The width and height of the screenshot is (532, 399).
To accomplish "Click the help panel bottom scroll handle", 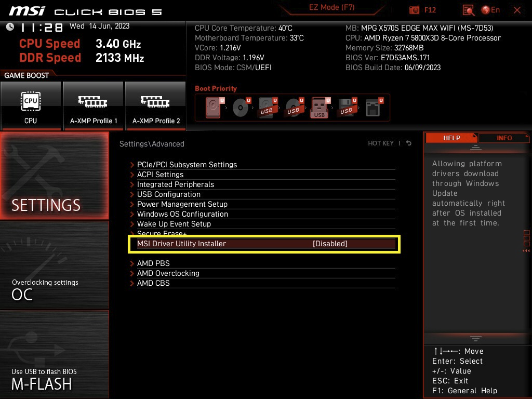I will (x=476, y=339).
